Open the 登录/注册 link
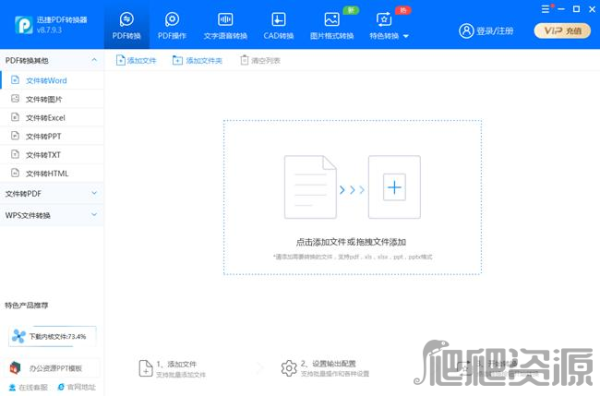Screen dimensions: 600x396 pos(494,31)
